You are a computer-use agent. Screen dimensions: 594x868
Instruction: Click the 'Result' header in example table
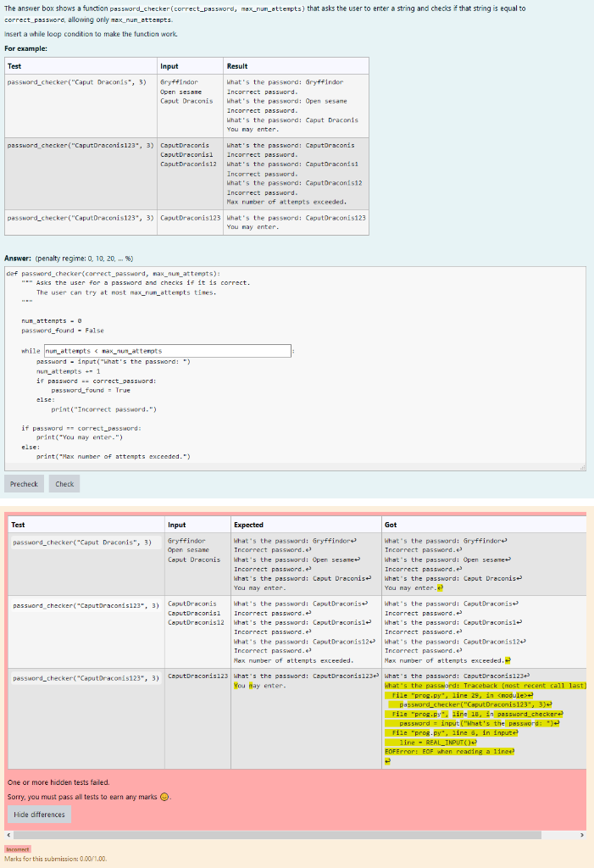tap(237, 66)
